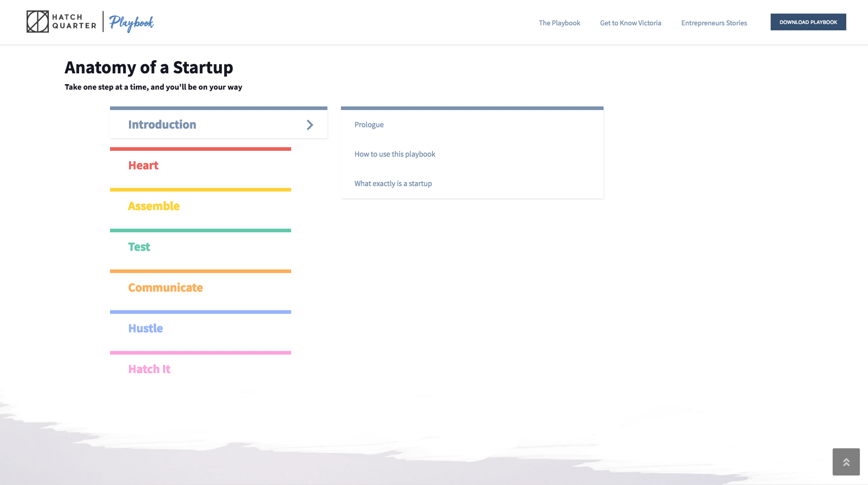Expand the Heart section
Image resolution: width=868 pixels, height=485 pixels.
143,165
